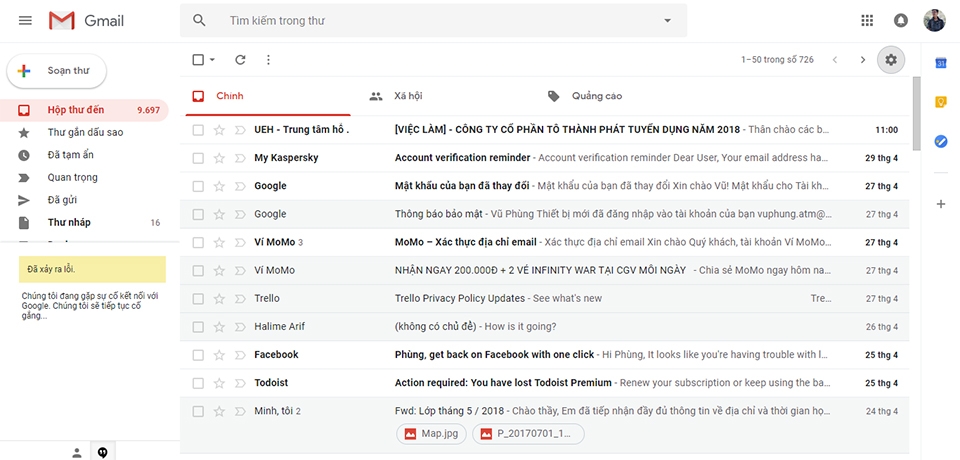Open Thư gắn dấu sao folder
Image resolution: width=960 pixels, height=460 pixels.
[x=84, y=132]
